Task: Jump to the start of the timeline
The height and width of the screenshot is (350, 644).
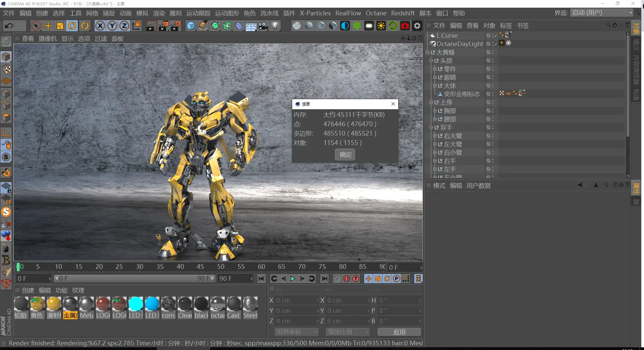Action: pos(262,279)
